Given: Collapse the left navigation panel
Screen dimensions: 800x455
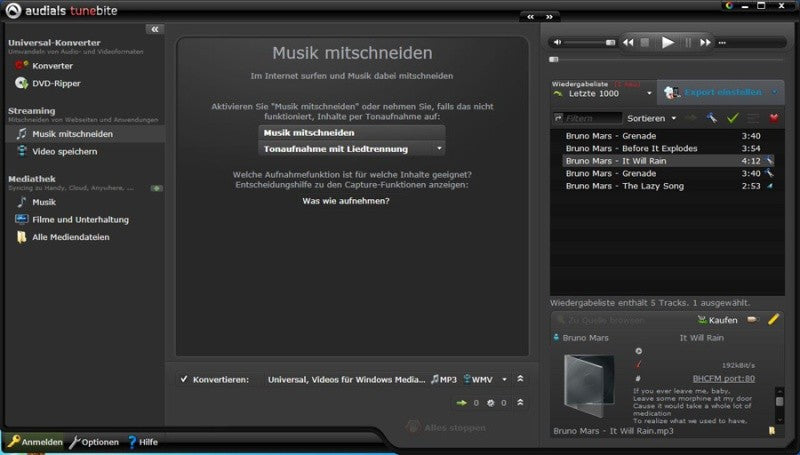Looking at the screenshot, I should pyautogui.click(x=155, y=30).
